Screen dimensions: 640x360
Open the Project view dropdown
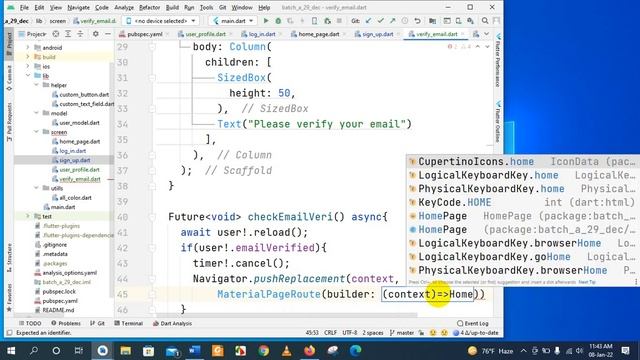click(x=33, y=34)
